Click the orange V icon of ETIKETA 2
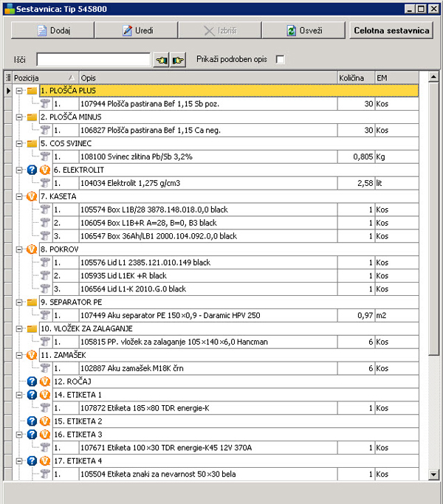443x504 pixels. pyautogui.click(x=45, y=421)
